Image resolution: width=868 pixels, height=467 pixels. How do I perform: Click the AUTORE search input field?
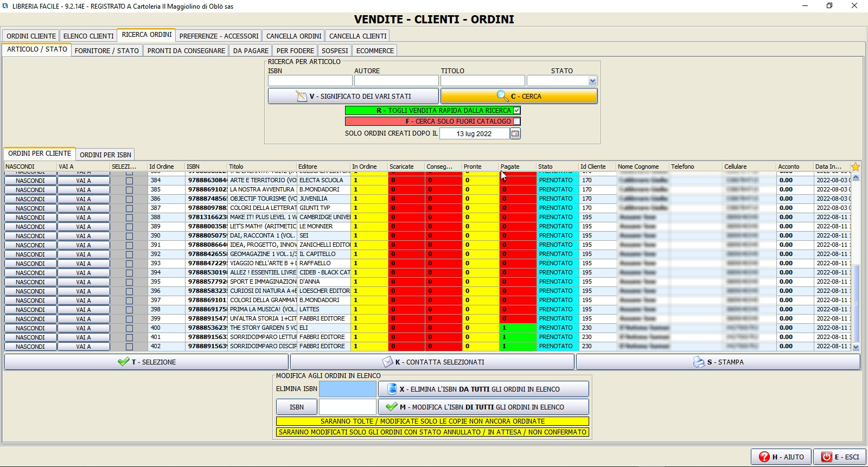[396, 81]
